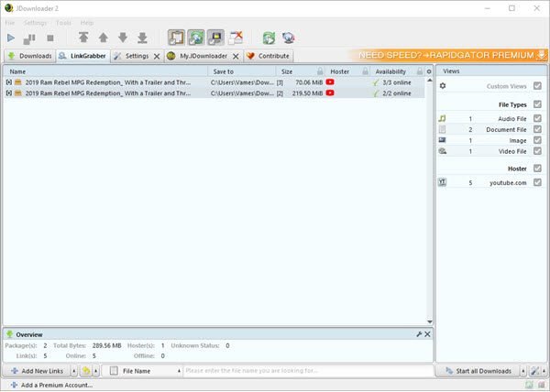
Task: Expand the 219.50 MiB package row
Action: click(x=9, y=93)
